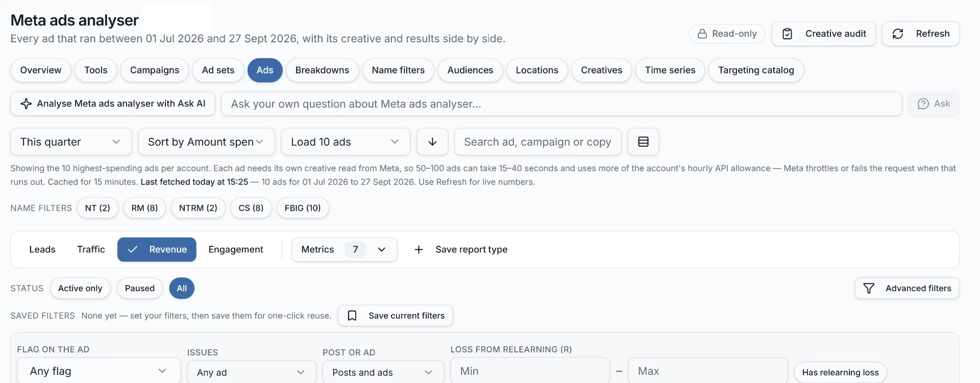The width and height of the screenshot is (980, 383).
Task: Open the Targeting catalog tab
Action: click(756, 70)
